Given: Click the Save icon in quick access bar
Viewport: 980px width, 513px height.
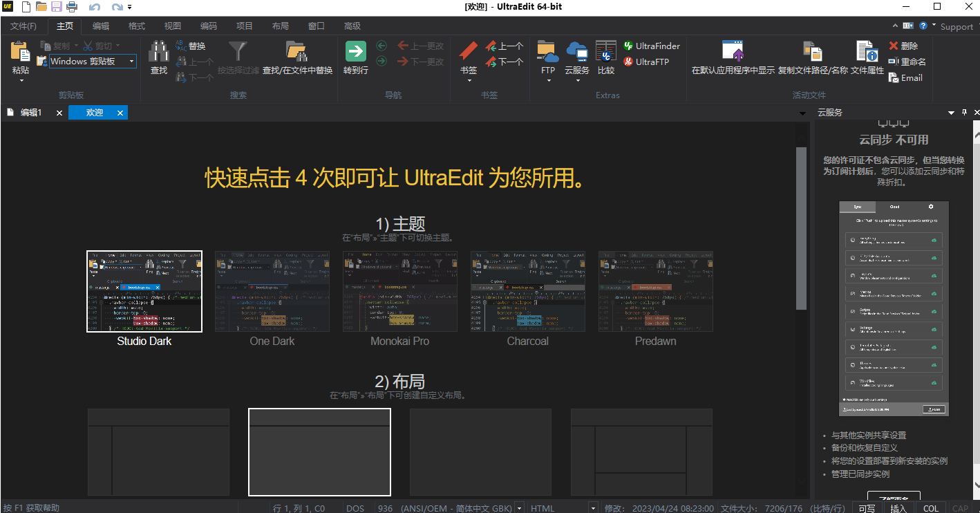Looking at the screenshot, I should [x=57, y=7].
